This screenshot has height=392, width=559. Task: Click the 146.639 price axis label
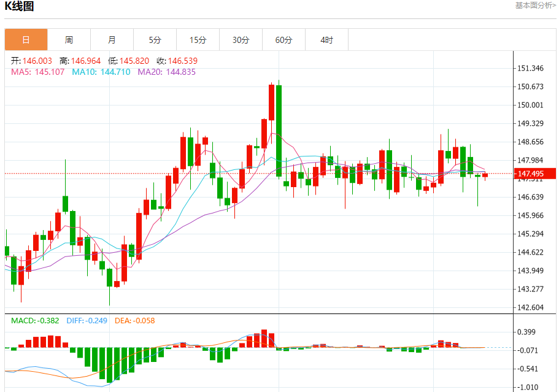click(x=531, y=197)
